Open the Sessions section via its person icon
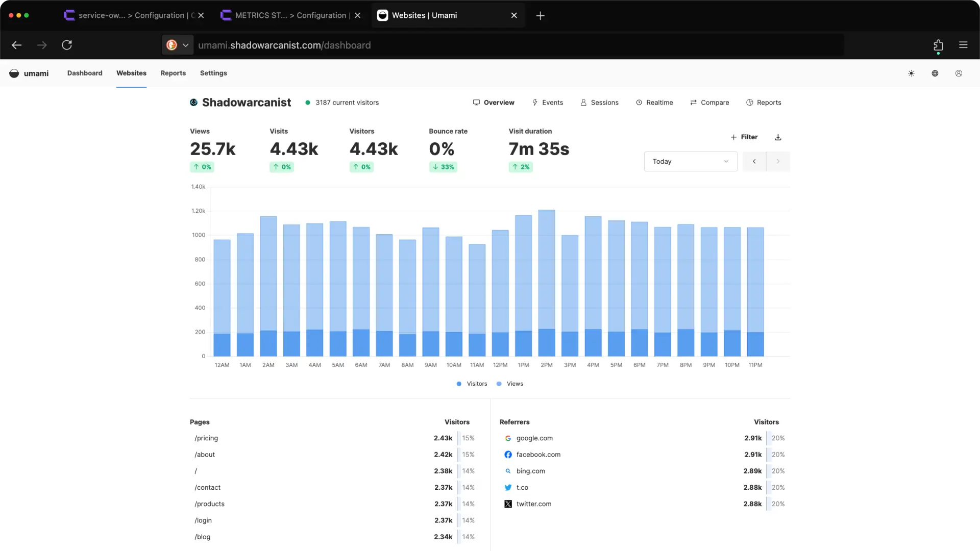 pyautogui.click(x=583, y=102)
